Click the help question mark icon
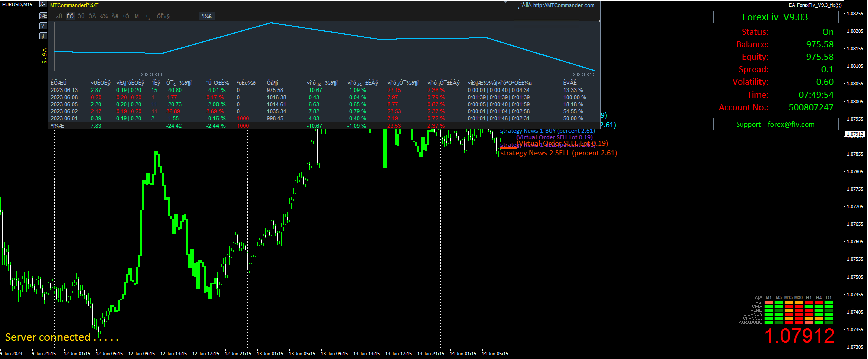868x359 pixels. point(43,26)
